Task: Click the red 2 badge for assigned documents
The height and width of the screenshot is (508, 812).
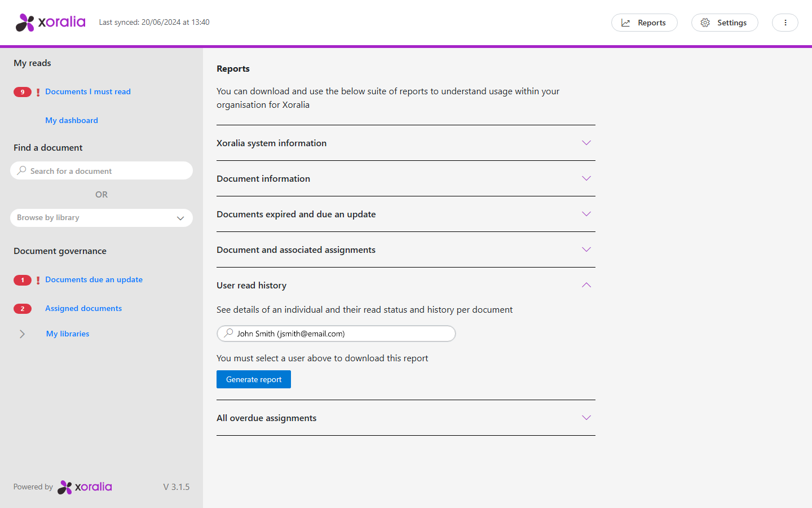Action: click(x=23, y=309)
